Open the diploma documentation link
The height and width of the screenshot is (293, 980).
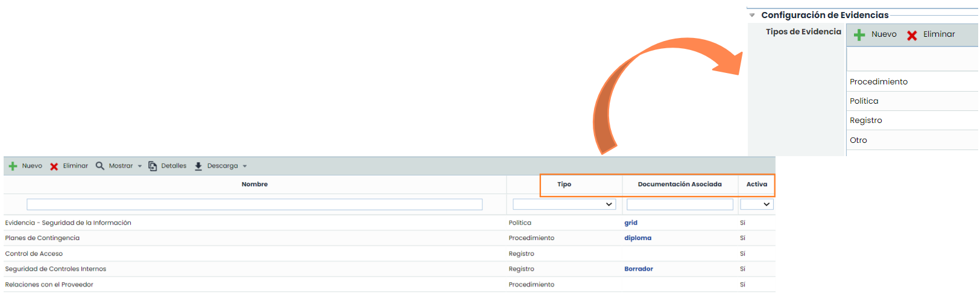[x=637, y=238]
